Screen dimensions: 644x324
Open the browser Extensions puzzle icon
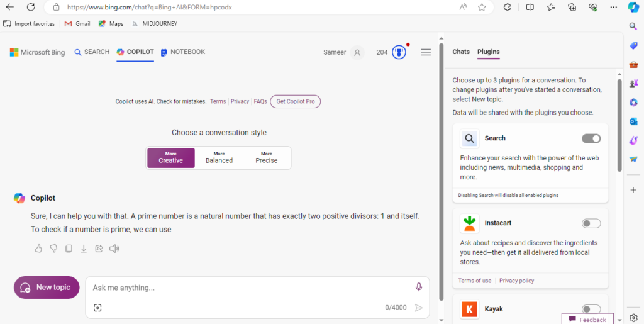click(x=508, y=7)
